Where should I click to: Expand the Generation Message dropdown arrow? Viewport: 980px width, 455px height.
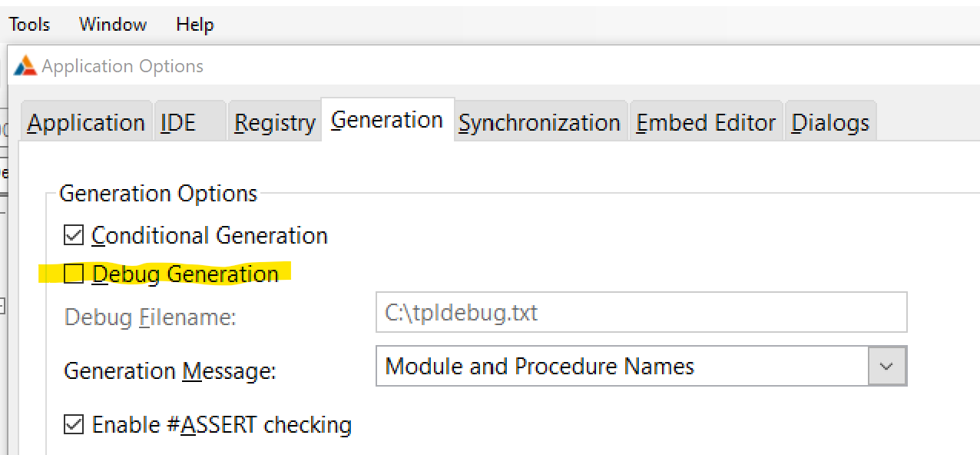point(887,367)
